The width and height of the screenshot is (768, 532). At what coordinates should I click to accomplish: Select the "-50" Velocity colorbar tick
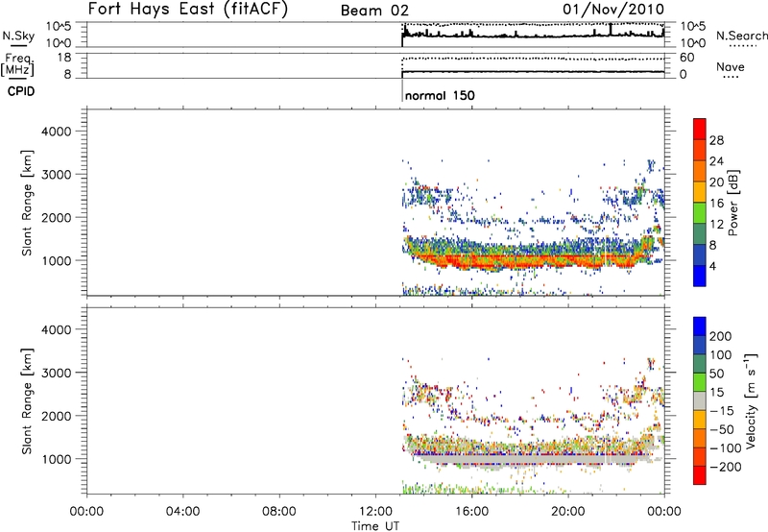point(722,429)
